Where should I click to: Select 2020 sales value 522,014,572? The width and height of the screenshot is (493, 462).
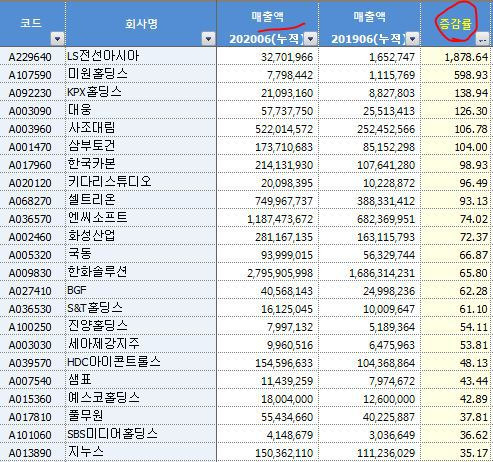[284, 129]
